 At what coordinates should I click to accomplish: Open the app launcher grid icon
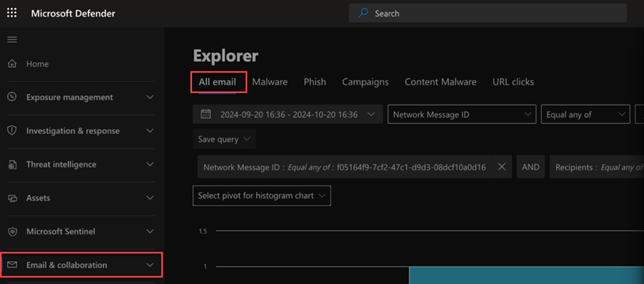[x=13, y=13]
